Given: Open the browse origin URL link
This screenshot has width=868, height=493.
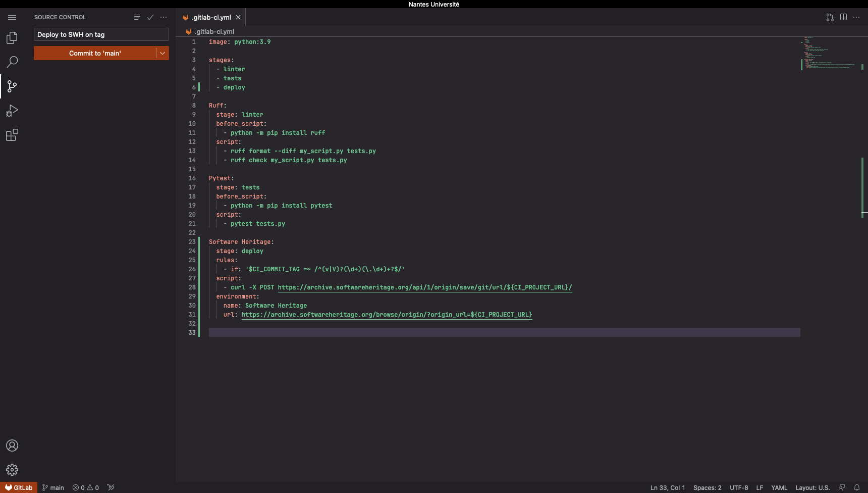Looking at the screenshot, I should pos(387,315).
